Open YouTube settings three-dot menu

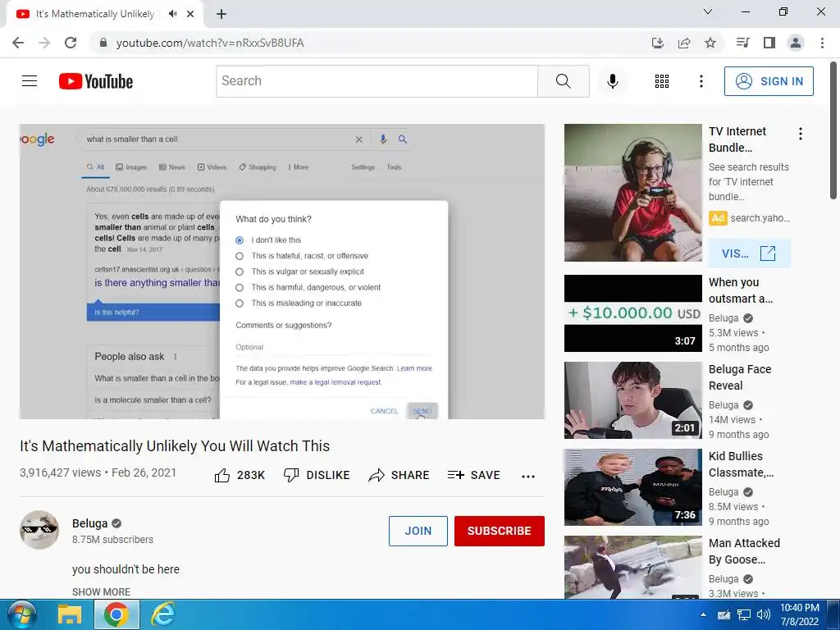pyautogui.click(x=701, y=81)
